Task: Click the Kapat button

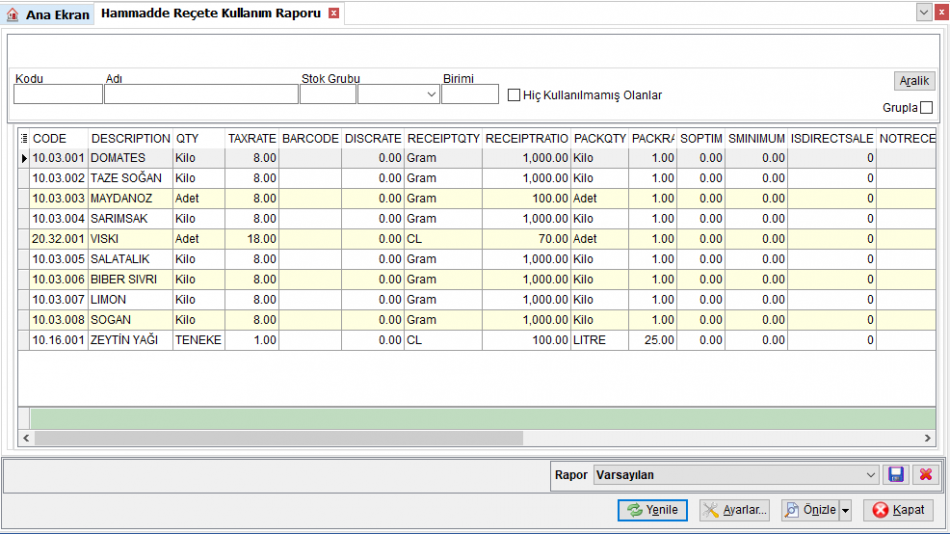Action: [899, 510]
